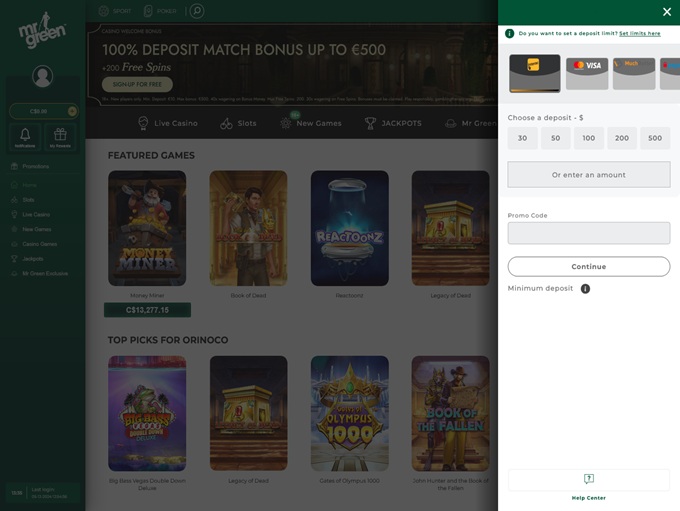Select the 200 deposit option

(622, 138)
